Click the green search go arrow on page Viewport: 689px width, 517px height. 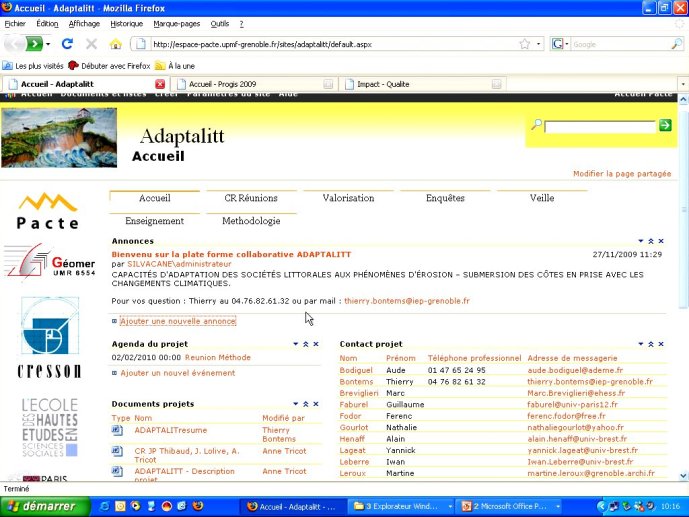665,126
